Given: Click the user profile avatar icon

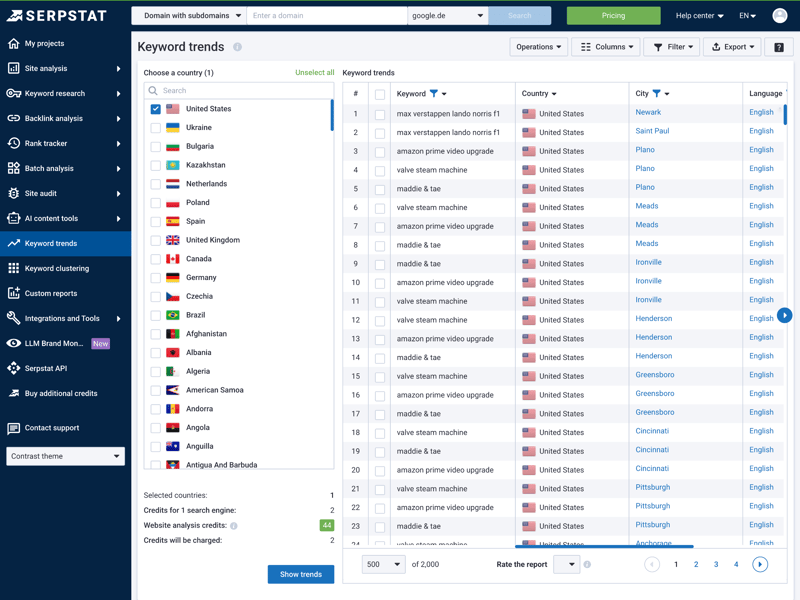Looking at the screenshot, I should point(779,16).
